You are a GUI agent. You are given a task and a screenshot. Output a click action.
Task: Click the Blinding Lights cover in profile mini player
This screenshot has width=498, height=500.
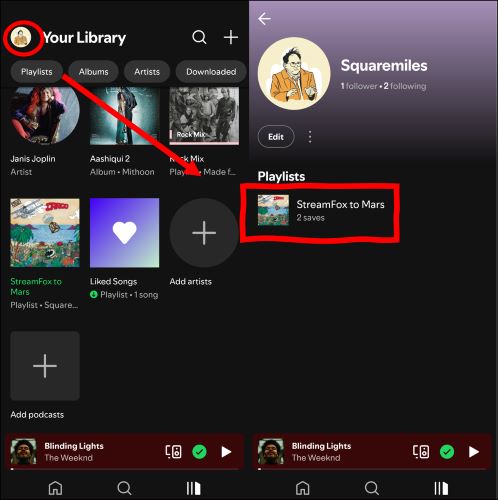271,452
